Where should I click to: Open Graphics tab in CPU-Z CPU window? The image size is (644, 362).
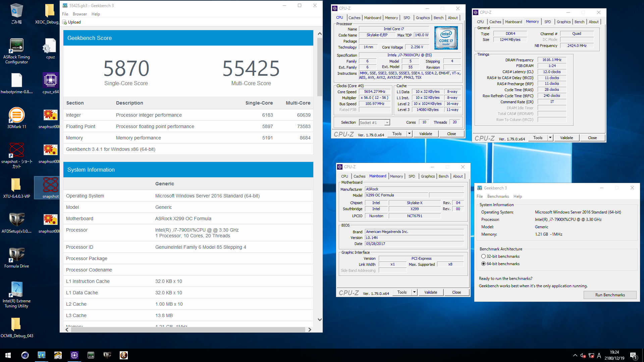(x=423, y=18)
